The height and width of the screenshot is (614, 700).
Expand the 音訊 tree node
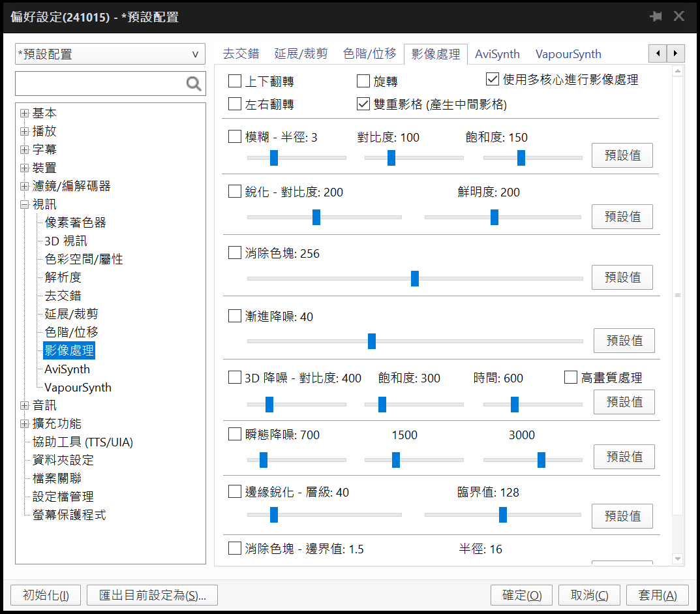(23, 405)
